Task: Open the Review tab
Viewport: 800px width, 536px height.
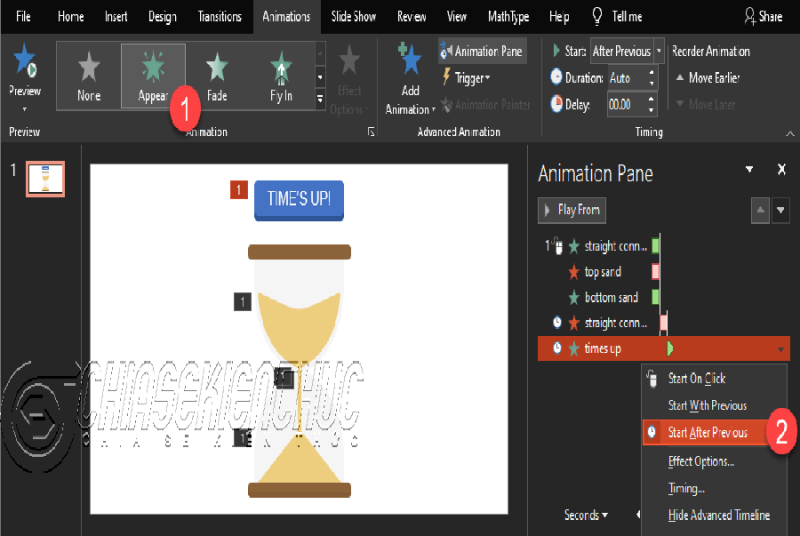Action: 411,17
